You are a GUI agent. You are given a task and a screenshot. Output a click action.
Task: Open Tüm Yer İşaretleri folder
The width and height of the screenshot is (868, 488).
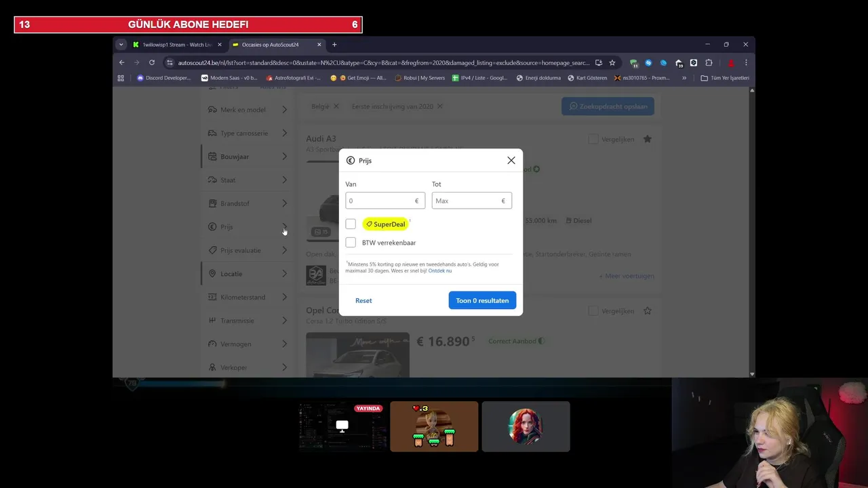(x=725, y=78)
